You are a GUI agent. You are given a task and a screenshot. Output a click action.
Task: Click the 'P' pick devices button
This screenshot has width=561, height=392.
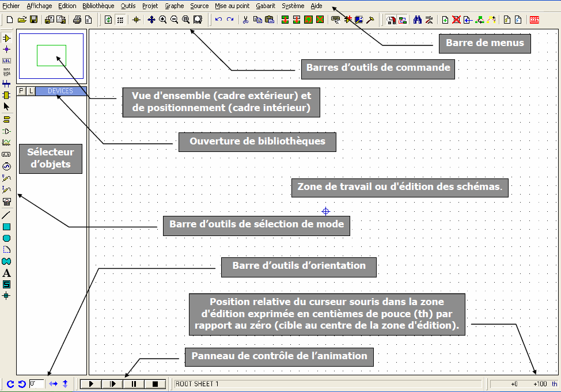tap(21, 91)
